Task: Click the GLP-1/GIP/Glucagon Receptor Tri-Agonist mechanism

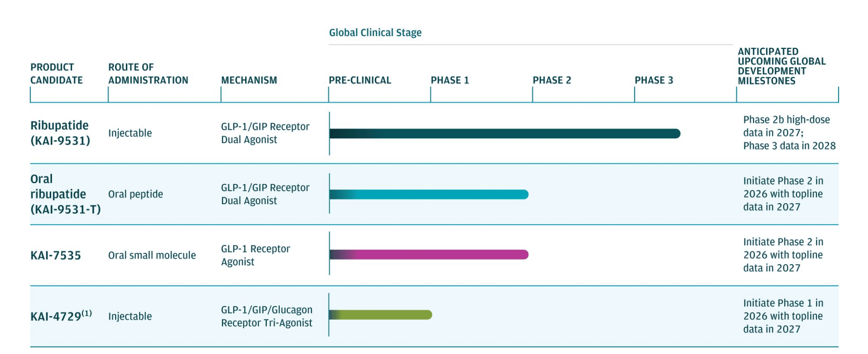Action: (266, 316)
